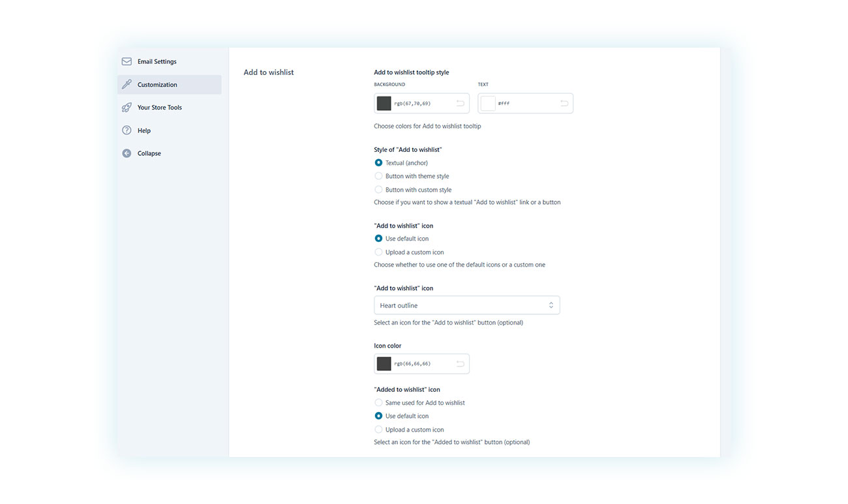This screenshot has width=848, height=504.
Task: Click the Your Store Tools rocket icon
Action: (127, 108)
